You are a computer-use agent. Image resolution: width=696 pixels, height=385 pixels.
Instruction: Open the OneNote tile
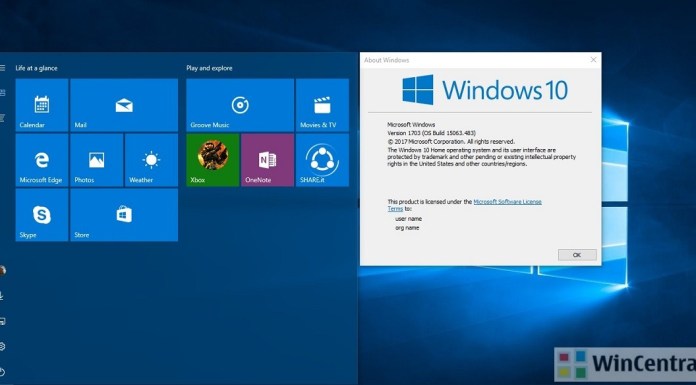click(x=268, y=160)
